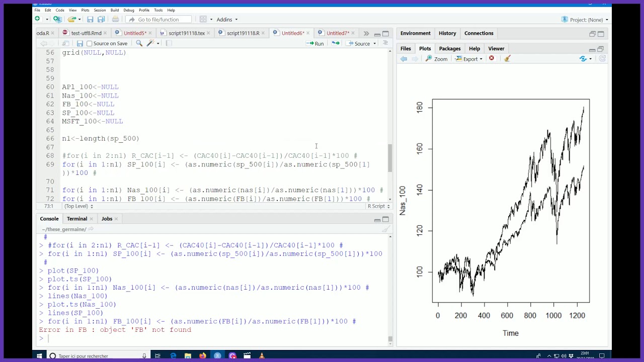644x362 pixels.
Task: Click the Compile Report notebook icon
Action: pyautogui.click(x=169, y=43)
